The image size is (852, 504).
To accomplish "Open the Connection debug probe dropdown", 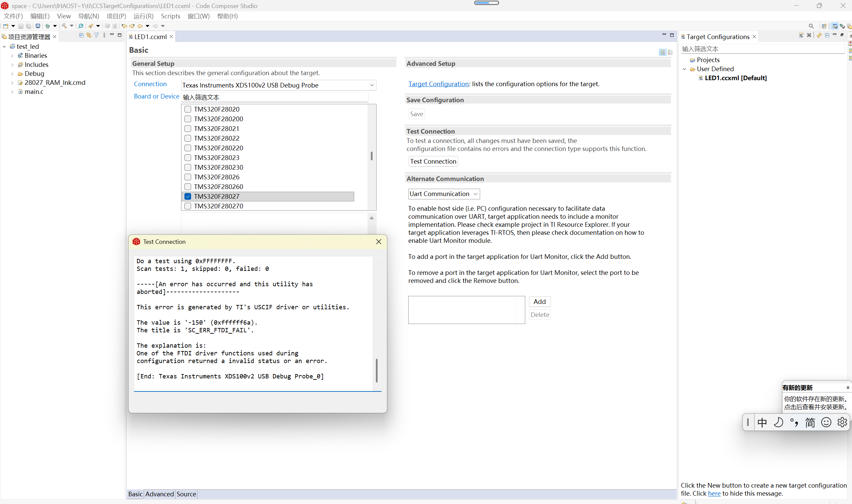I will point(372,85).
